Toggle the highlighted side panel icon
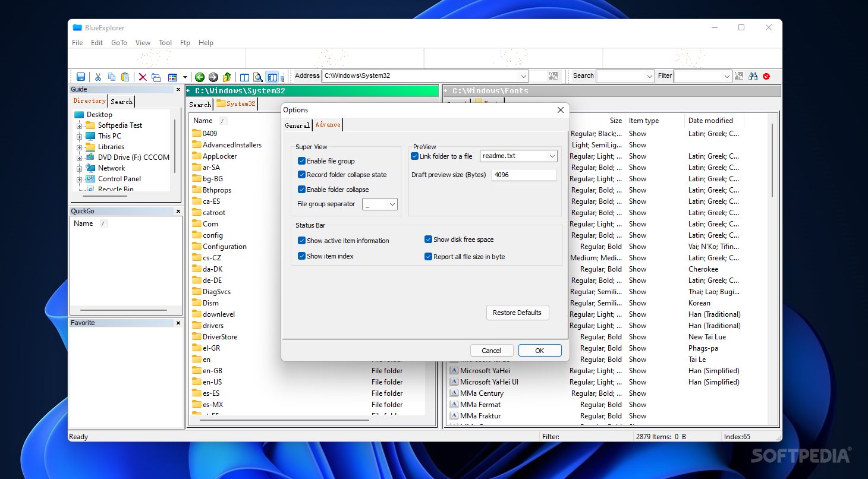The height and width of the screenshot is (479, 868). [272, 77]
